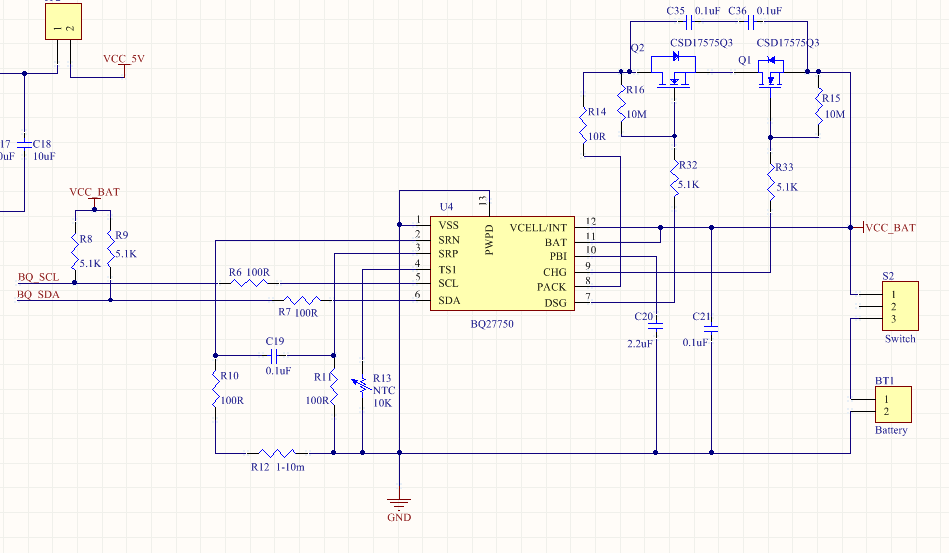
Task: Click the VCELL/INT pin label
Action: (x=538, y=228)
